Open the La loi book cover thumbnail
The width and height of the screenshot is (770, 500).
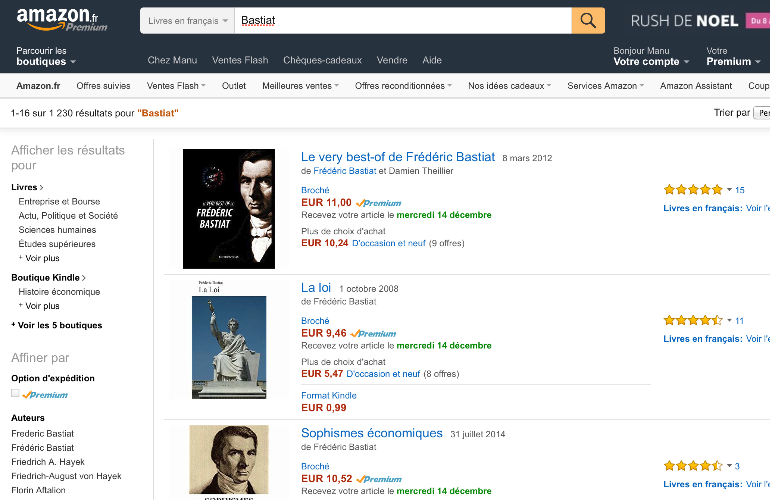[x=229, y=339]
